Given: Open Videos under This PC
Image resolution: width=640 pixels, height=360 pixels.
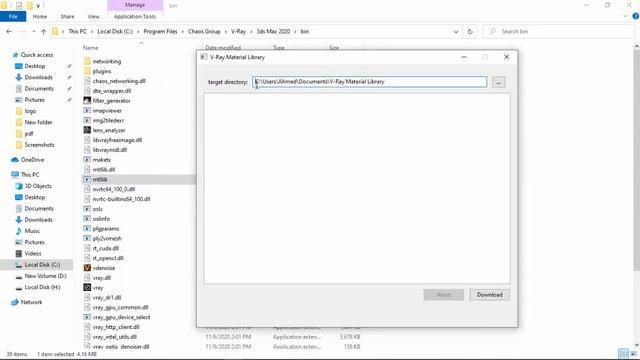Looking at the screenshot, I should [33, 253].
